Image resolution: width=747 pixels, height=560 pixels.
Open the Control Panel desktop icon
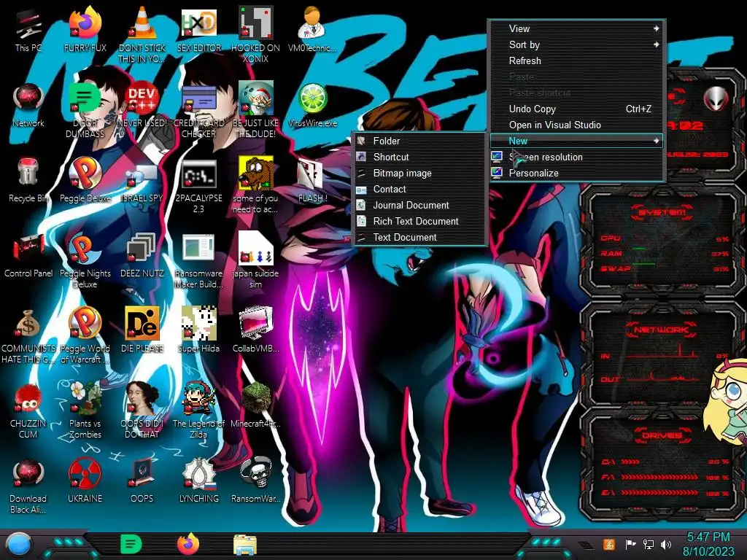point(28,256)
